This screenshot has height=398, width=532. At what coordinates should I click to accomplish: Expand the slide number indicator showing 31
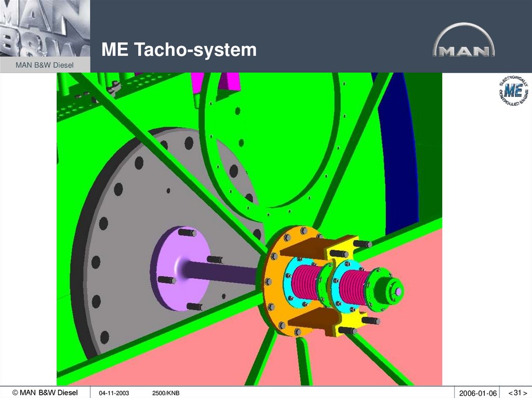coord(518,393)
